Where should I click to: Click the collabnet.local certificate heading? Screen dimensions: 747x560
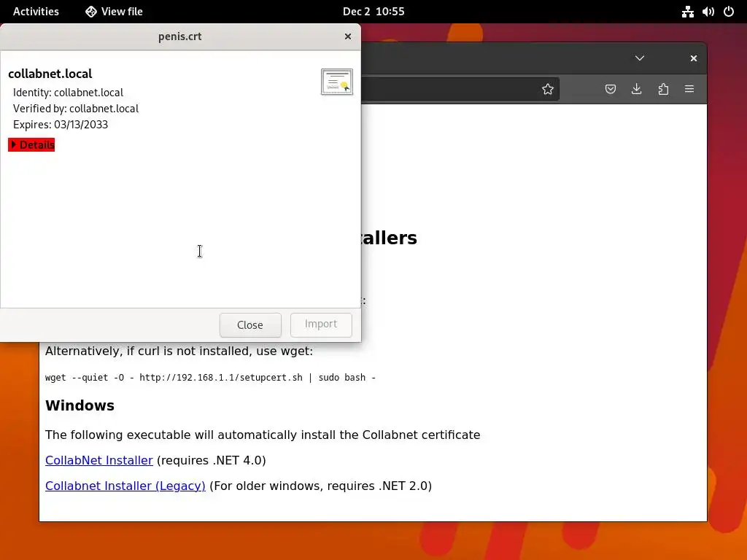point(50,74)
